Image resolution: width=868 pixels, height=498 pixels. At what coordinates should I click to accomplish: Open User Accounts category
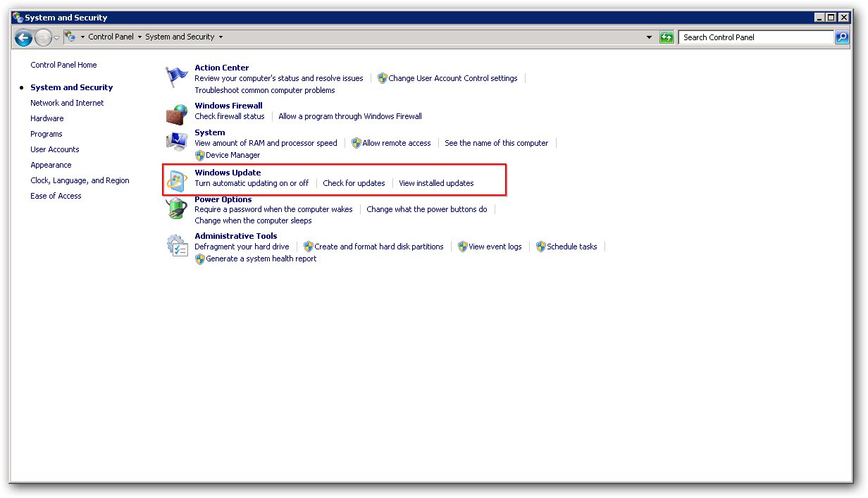(54, 149)
